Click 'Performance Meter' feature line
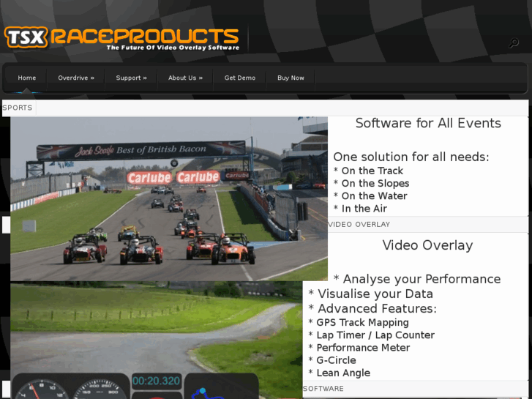 pyautogui.click(x=359, y=347)
